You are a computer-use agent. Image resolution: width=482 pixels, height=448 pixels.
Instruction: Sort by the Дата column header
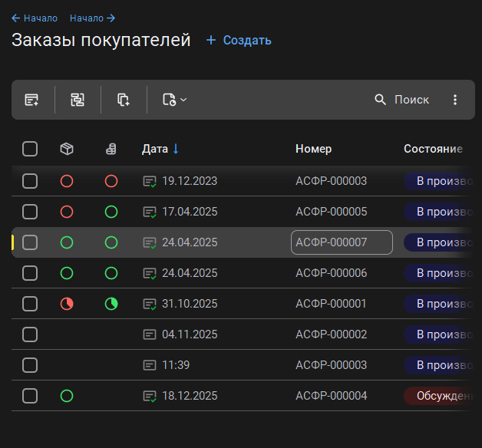coord(154,149)
